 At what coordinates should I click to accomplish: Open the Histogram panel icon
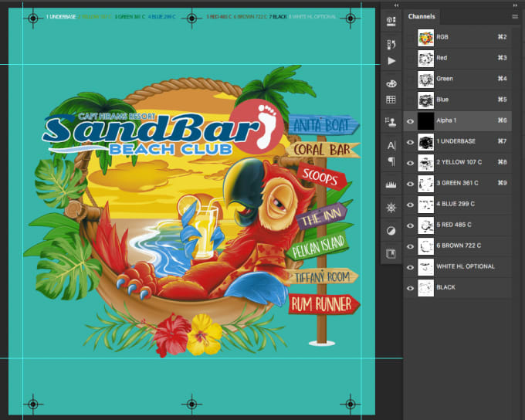391,185
